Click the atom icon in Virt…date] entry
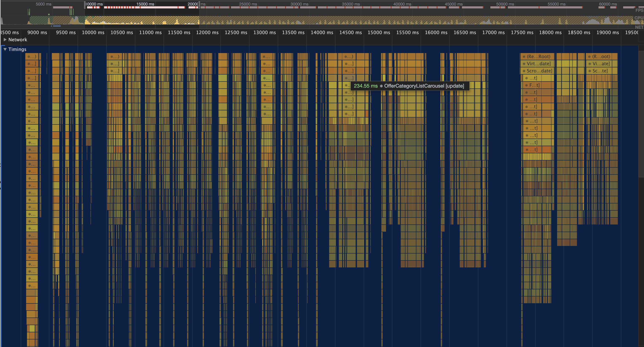Screen dimensions: 644x347 click(x=524, y=64)
